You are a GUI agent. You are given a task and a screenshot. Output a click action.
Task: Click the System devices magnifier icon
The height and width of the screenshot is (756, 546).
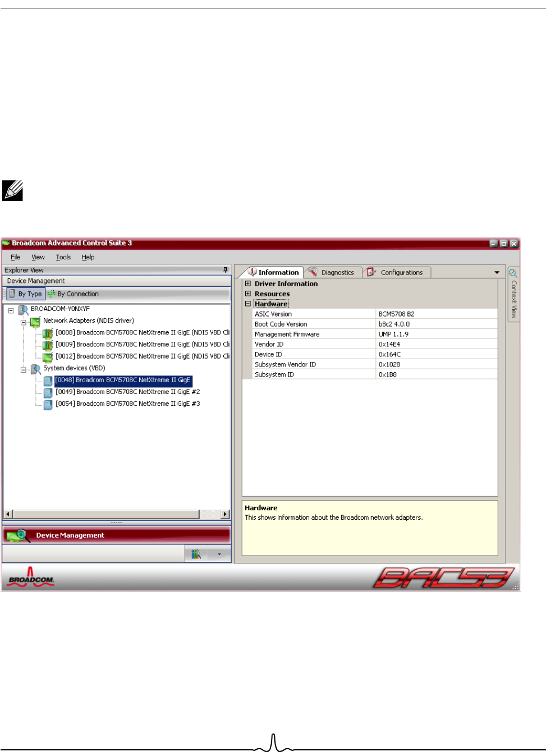[35, 369]
